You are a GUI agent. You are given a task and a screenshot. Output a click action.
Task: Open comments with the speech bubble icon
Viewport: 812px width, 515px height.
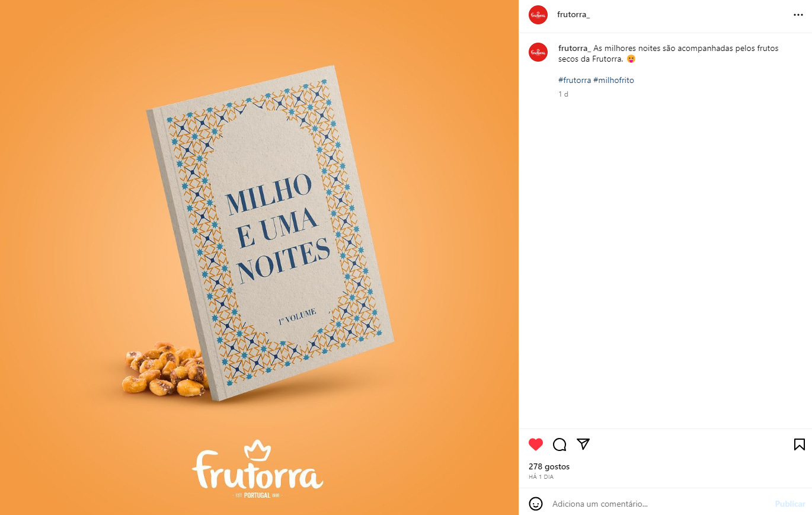click(x=560, y=444)
